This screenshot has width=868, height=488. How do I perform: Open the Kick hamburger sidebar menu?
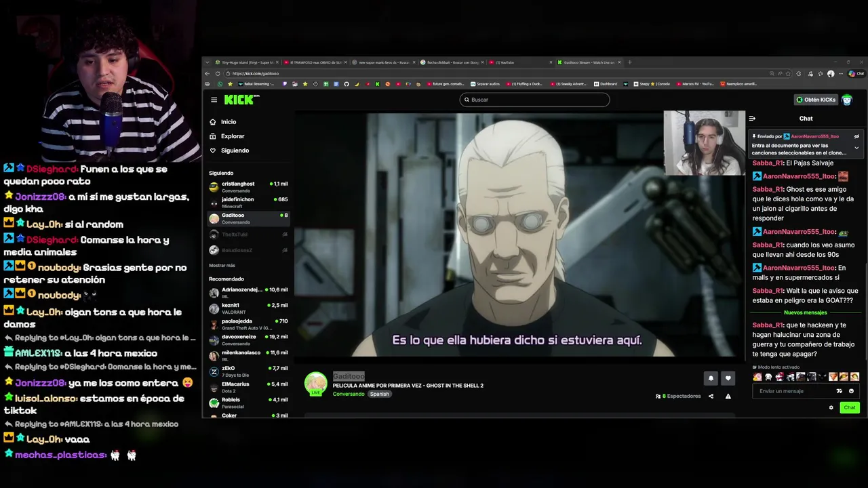click(214, 100)
